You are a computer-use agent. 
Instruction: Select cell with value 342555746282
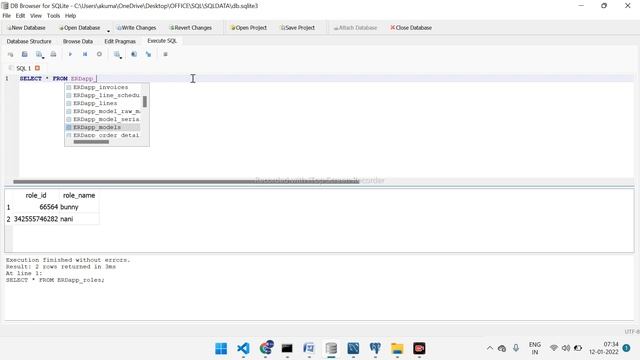(36, 219)
